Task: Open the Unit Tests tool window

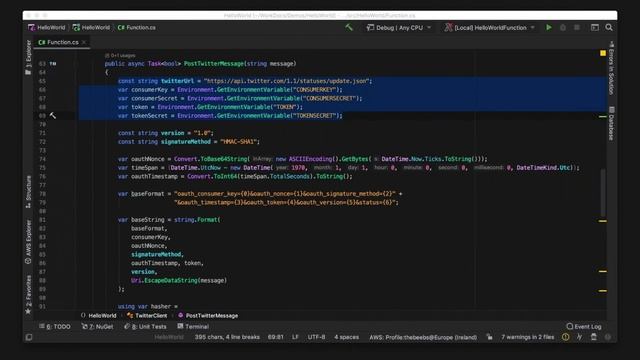Action: [x=145, y=327]
